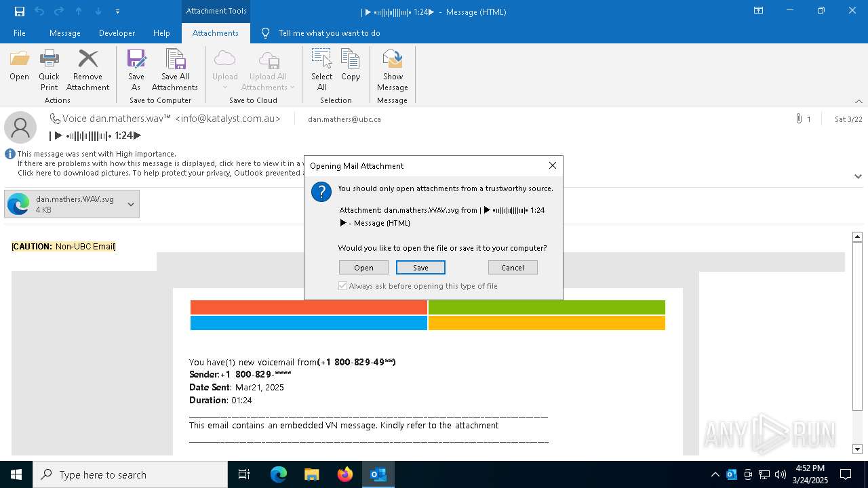
Task: Click the Previous Item up arrow
Action: point(79,11)
